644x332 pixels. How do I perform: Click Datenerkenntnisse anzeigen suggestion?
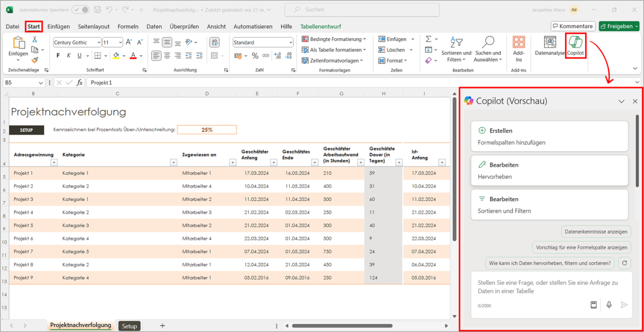click(596, 231)
